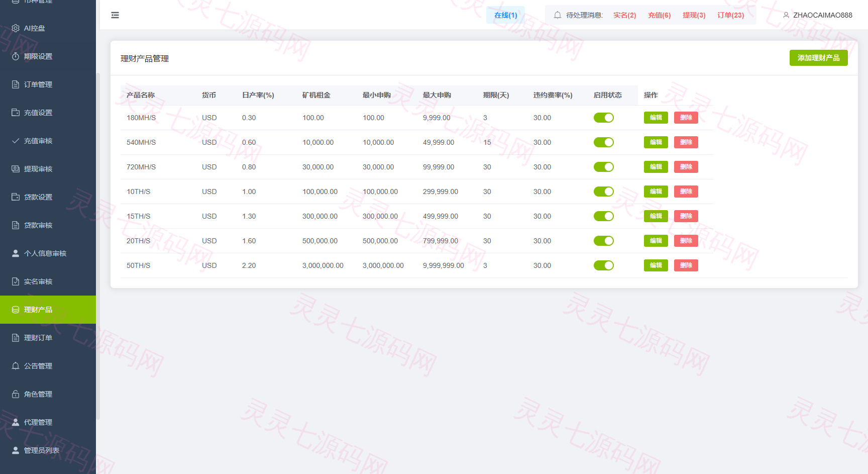Click the icon next to 贷款审核
Viewport: 868px width, 474px height.
(x=16, y=225)
